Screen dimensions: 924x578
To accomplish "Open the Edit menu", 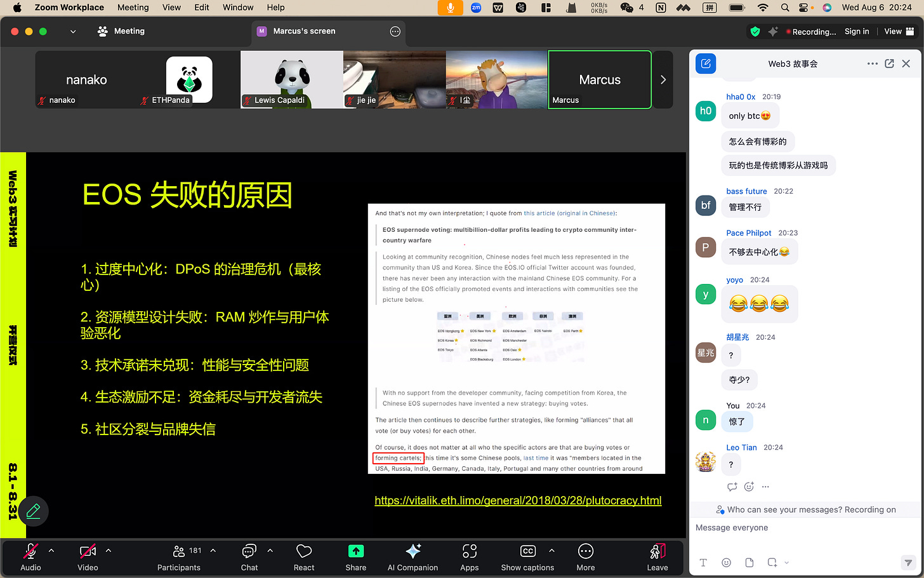I will [x=202, y=8].
